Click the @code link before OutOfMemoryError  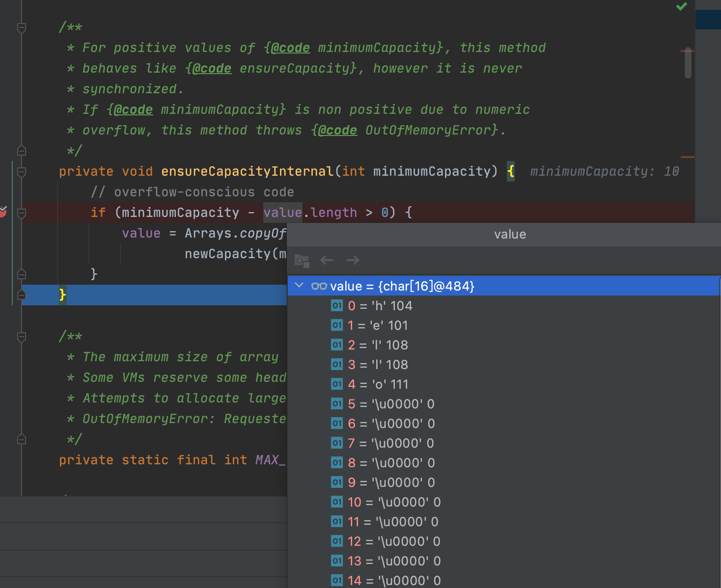(337, 131)
